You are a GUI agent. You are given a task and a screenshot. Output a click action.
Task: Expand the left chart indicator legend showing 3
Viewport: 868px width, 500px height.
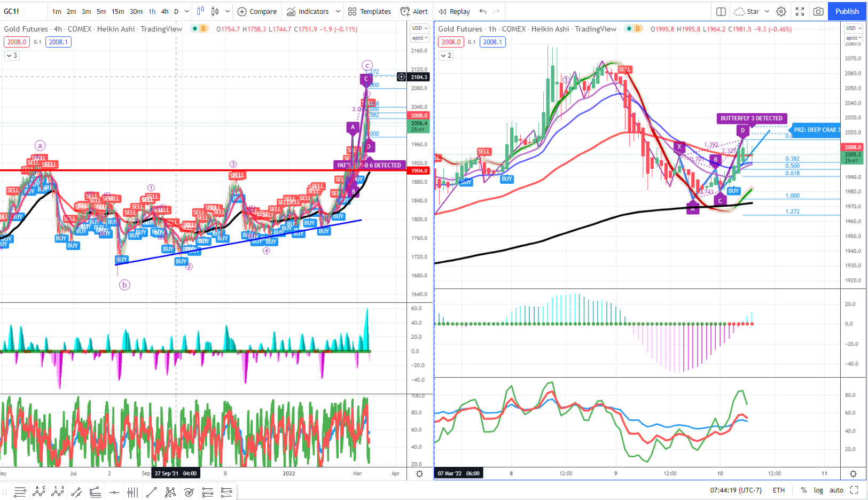(12, 56)
